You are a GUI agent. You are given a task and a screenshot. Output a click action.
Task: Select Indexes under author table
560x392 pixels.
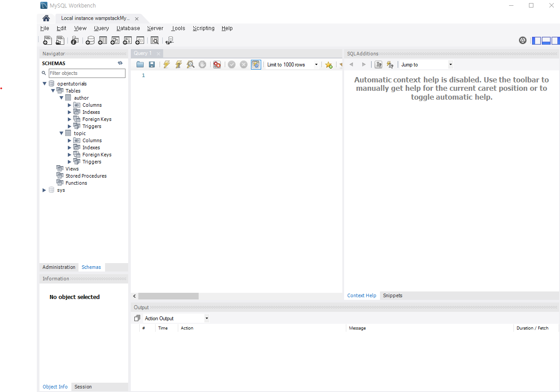(91, 112)
